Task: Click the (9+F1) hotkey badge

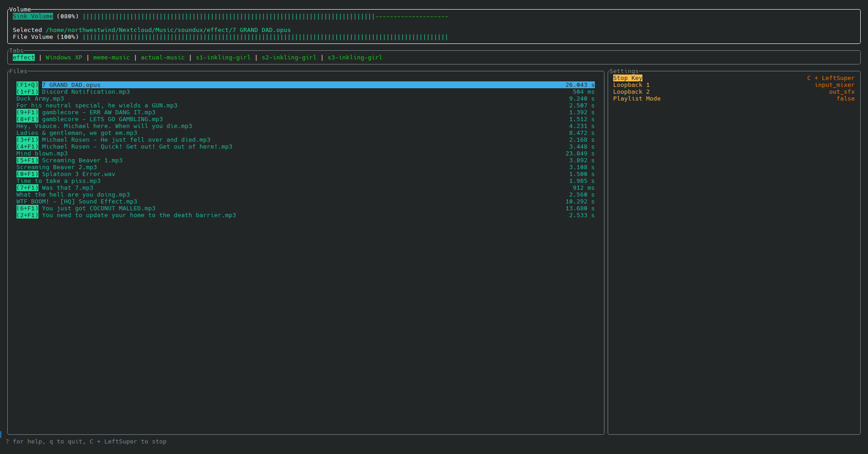Action: click(x=27, y=112)
